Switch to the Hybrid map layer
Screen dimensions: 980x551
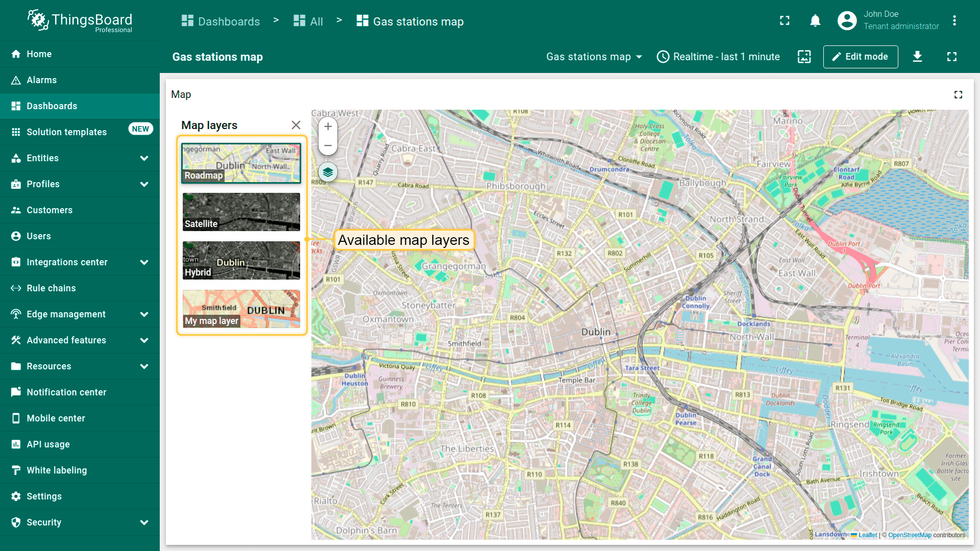(241, 260)
